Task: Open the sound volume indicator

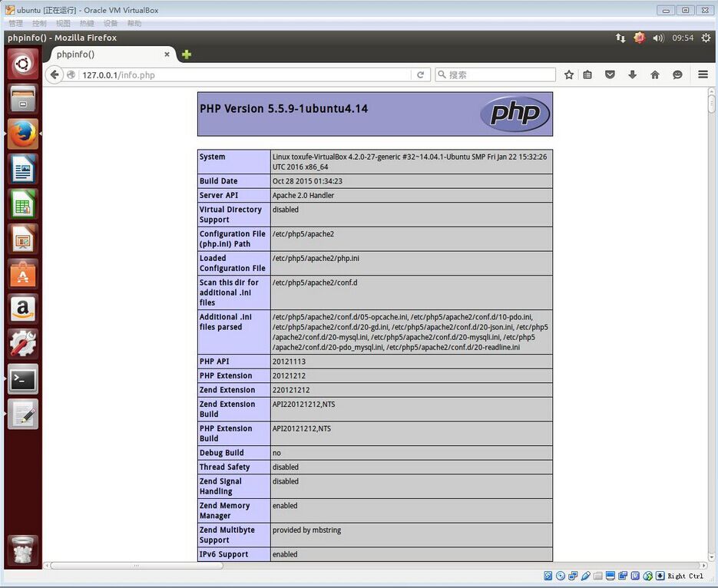Action: [658, 38]
